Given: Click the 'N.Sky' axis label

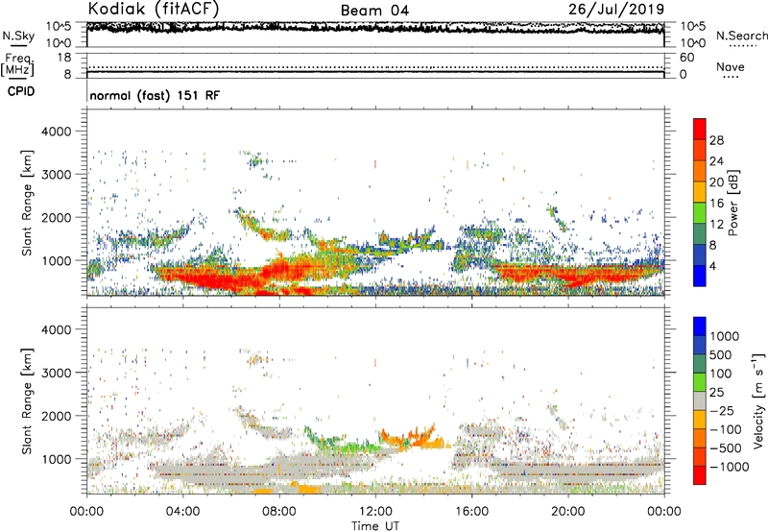Looking at the screenshot, I should point(18,36).
